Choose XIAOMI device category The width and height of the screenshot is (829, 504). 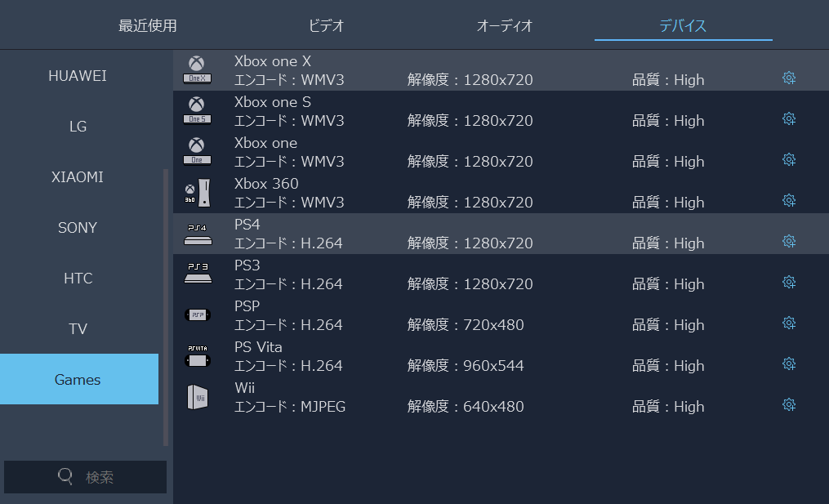[78, 177]
